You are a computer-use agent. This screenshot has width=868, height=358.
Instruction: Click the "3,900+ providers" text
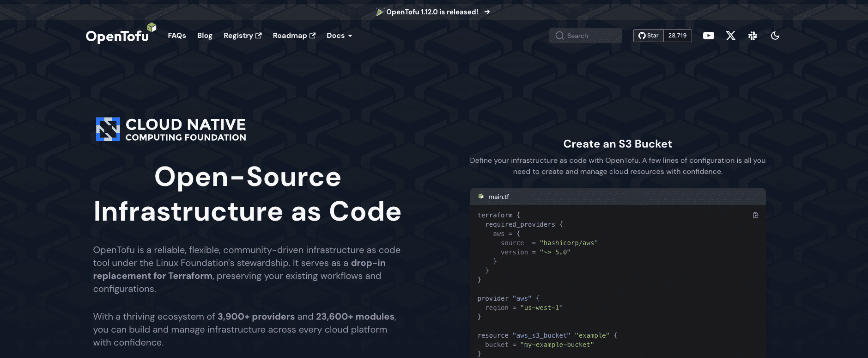(256, 316)
